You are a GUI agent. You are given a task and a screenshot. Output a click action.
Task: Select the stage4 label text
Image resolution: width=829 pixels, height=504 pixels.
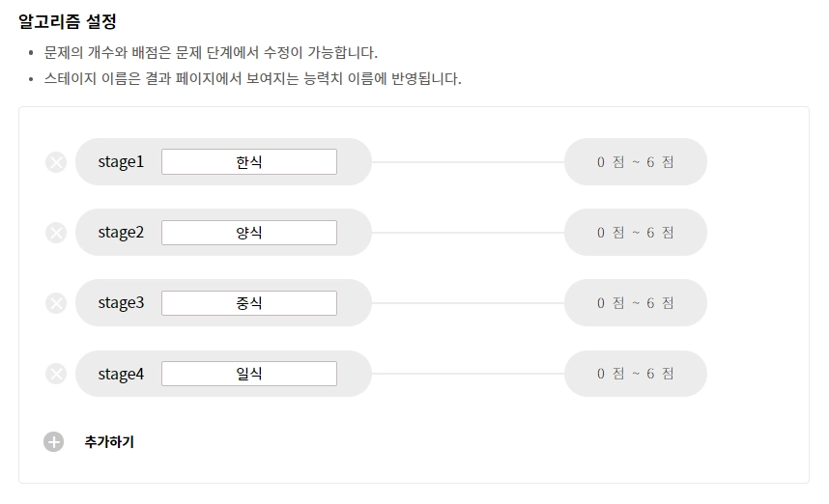pos(121,374)
